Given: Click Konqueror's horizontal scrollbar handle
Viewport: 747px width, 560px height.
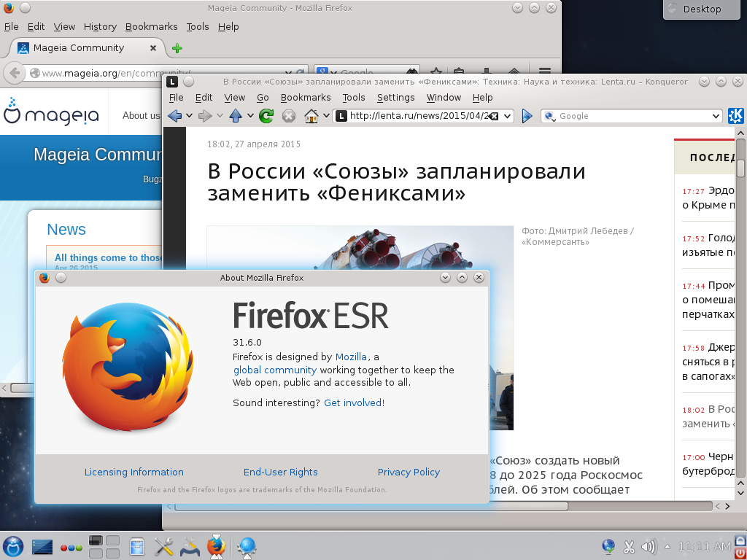Looking at the screenshot, I should point(371,506).
